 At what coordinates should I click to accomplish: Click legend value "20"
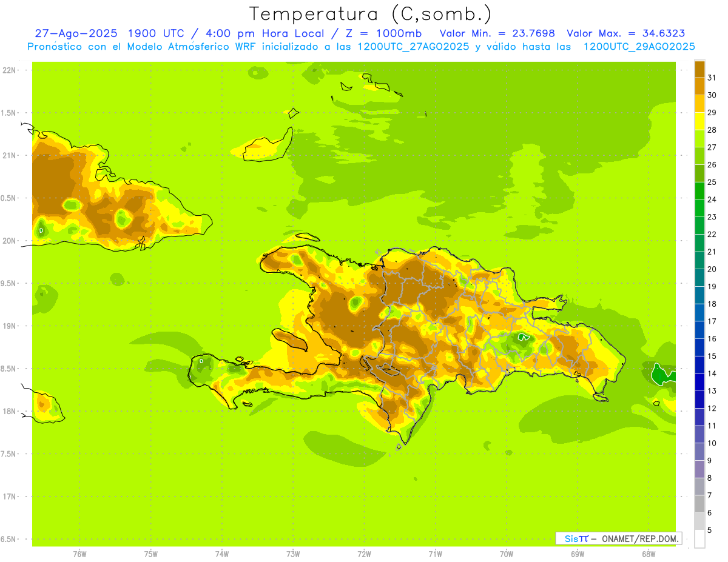click(x=712, y=269)
